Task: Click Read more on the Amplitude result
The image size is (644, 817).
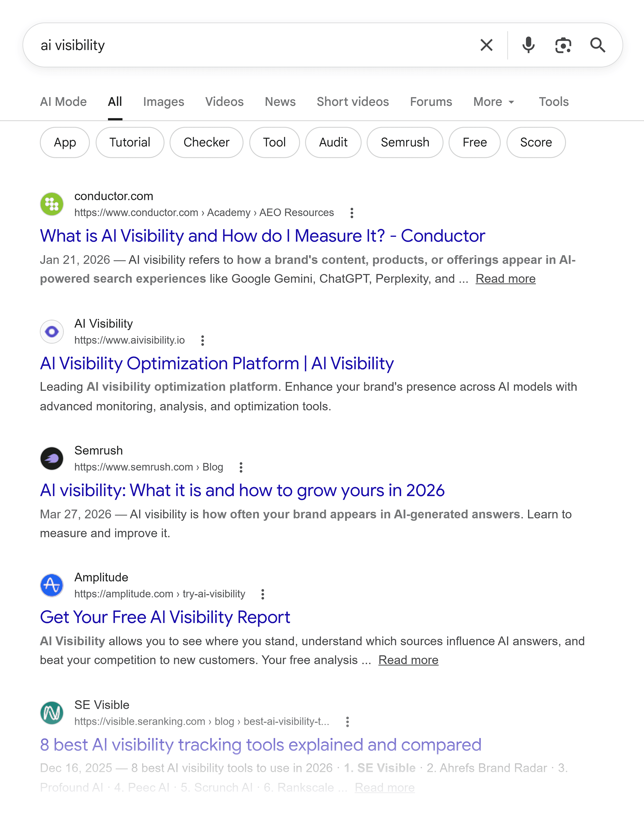Action: tap(408, 660)
